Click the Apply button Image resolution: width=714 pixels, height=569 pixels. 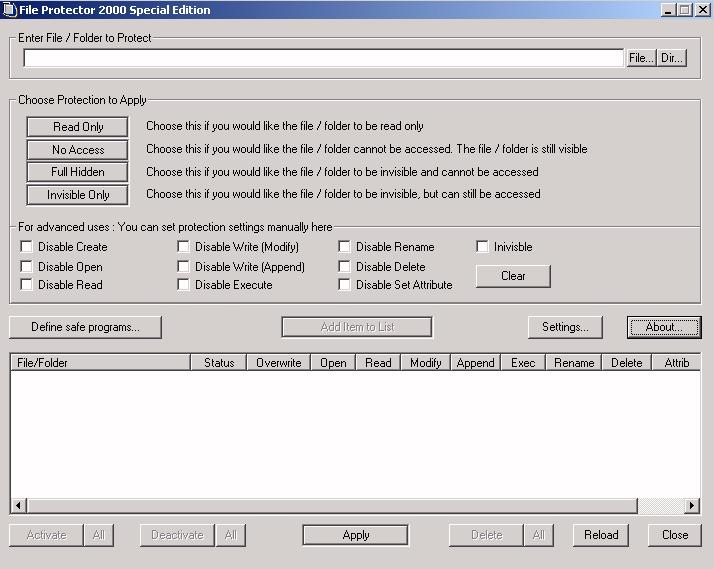click(x=356, y=535)
